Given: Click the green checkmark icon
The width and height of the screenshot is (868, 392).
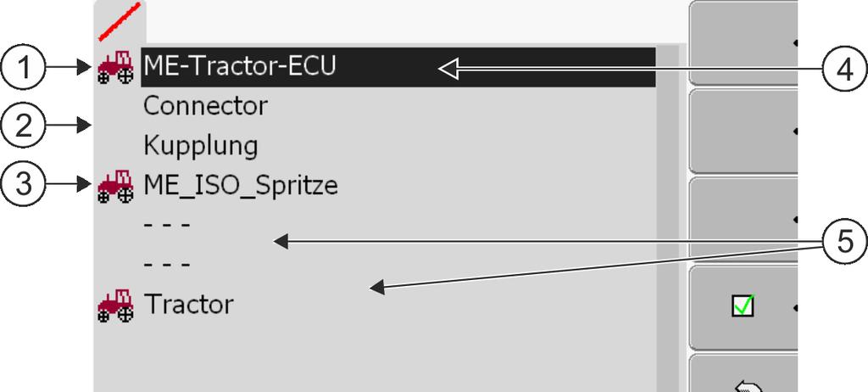Looking at the screenshot, I should point(743,306).
